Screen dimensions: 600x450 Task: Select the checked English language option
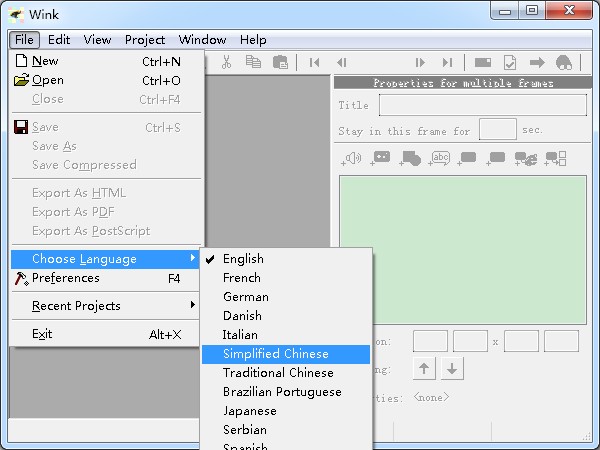point(243,259)
